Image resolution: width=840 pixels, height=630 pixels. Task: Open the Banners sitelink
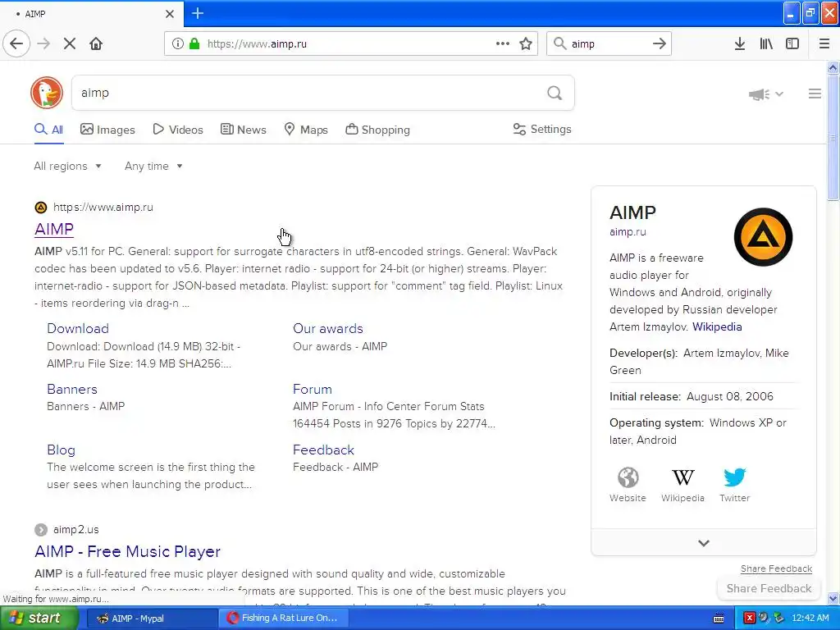72,389
